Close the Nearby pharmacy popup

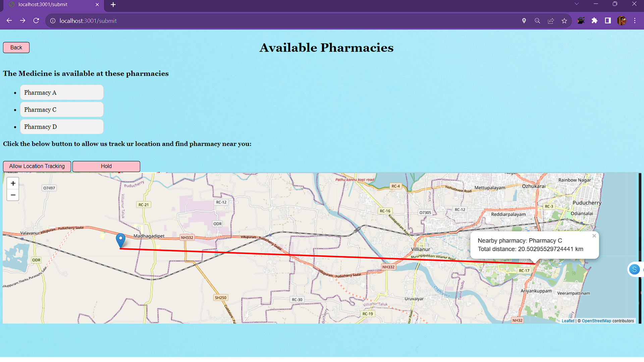(594, 236)
